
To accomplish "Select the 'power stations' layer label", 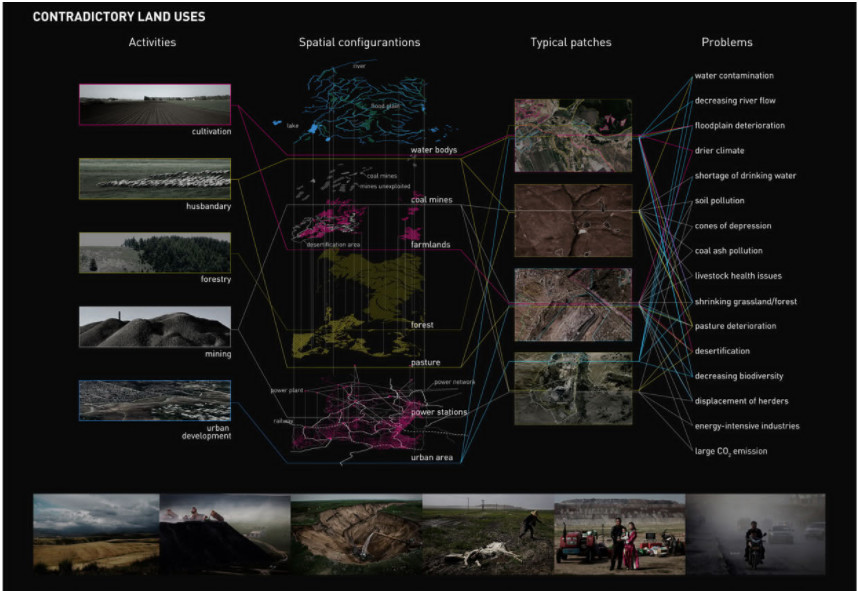I will coord(439,412).
